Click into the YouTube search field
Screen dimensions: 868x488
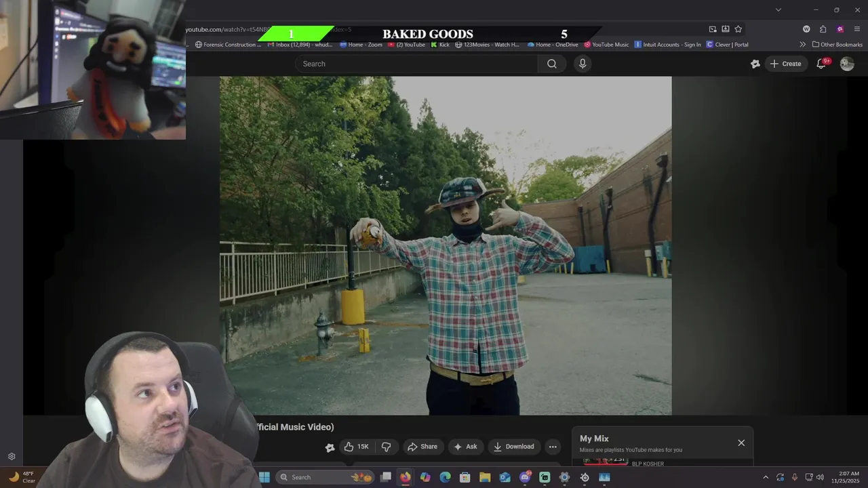(416, 64)
